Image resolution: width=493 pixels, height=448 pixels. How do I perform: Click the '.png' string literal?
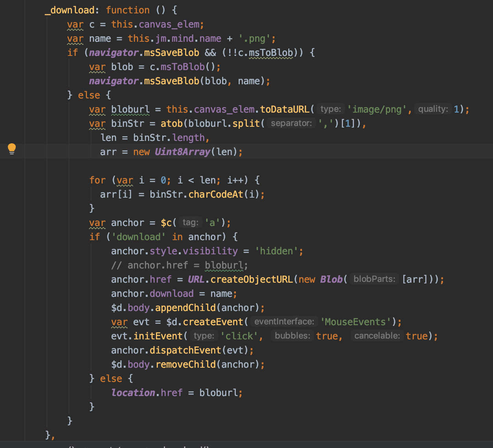(254, 39)
